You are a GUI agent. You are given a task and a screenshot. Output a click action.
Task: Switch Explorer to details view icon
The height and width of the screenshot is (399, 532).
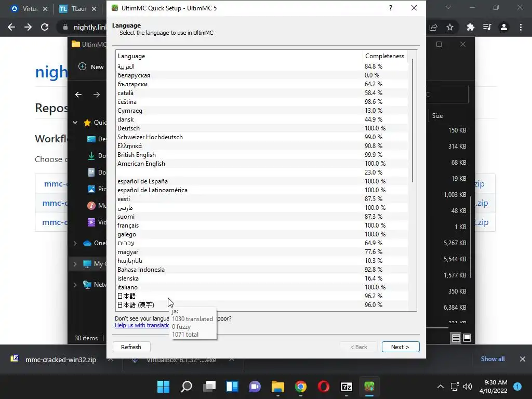(x=456, y=338)
